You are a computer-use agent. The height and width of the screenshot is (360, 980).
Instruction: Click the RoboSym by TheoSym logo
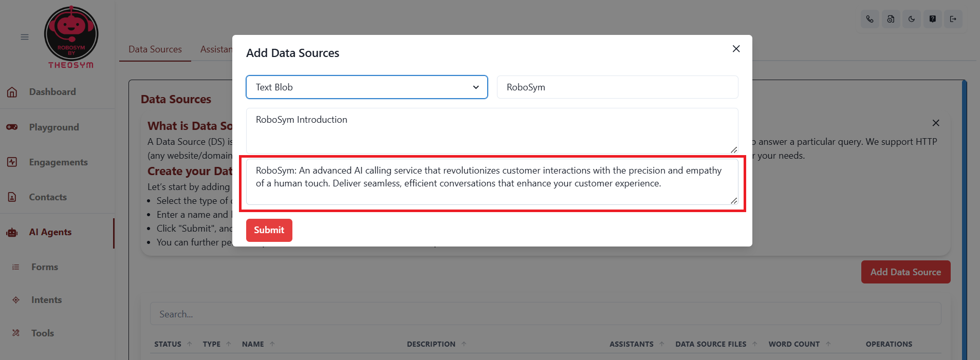click(71, 37)
